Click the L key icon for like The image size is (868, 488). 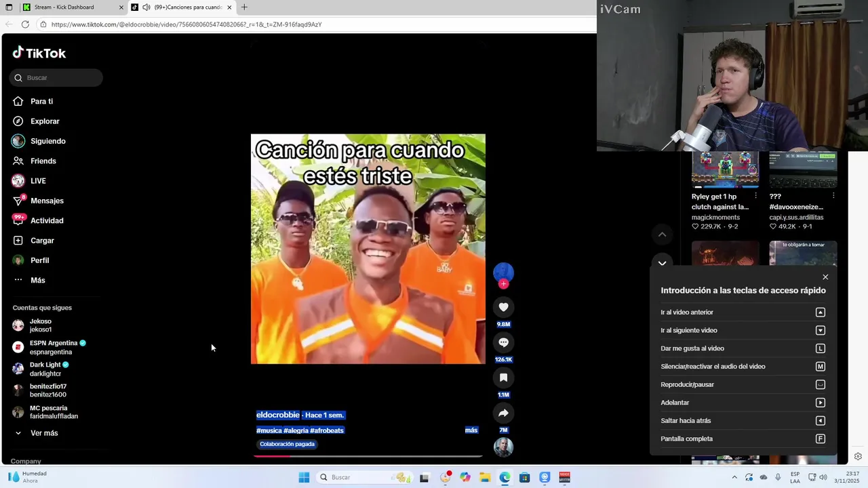[x=821, y=348]
